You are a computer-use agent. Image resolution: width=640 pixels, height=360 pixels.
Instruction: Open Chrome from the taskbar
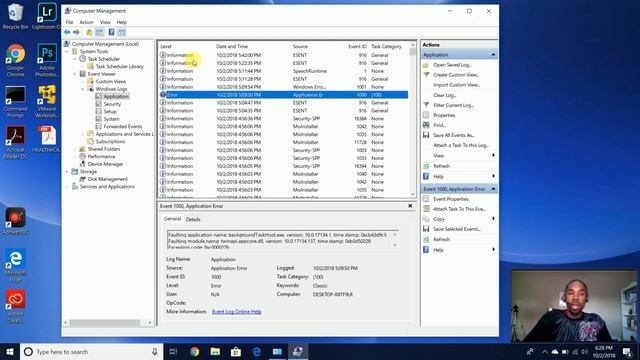pyautogui.click(x=195, y=351)
